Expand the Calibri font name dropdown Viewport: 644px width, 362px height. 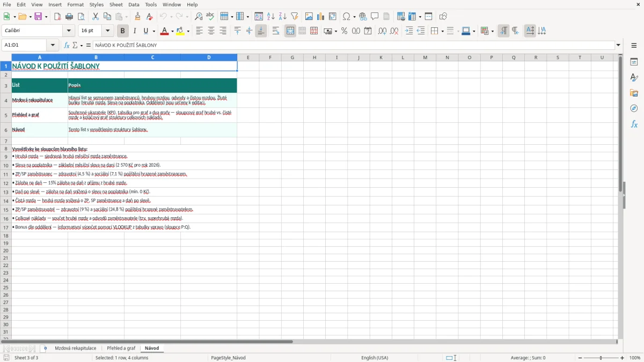(x=68, y=31)
